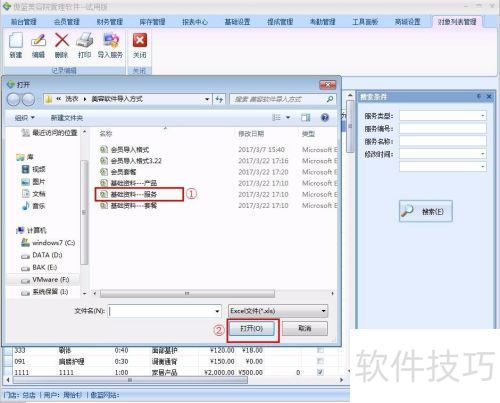Open the BAK (E:) drive
Viewport: 500px width, 403px height.
pos(39,267)
